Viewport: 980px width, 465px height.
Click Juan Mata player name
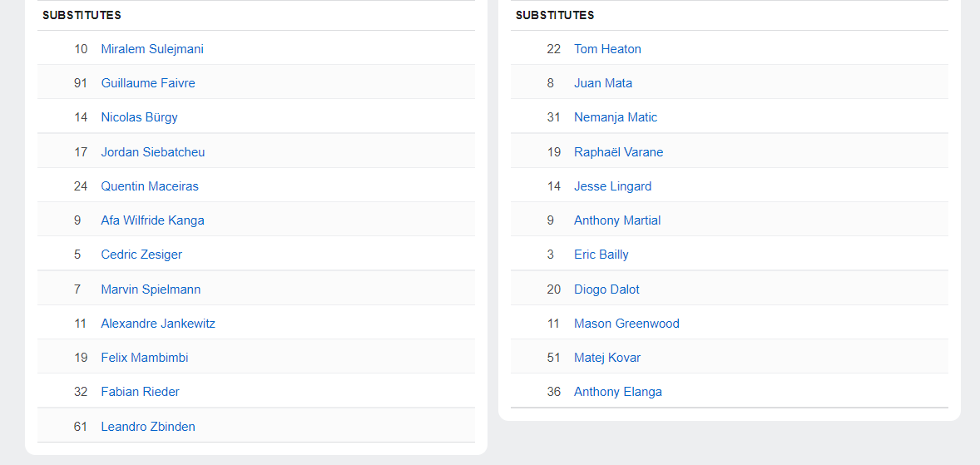603,83
